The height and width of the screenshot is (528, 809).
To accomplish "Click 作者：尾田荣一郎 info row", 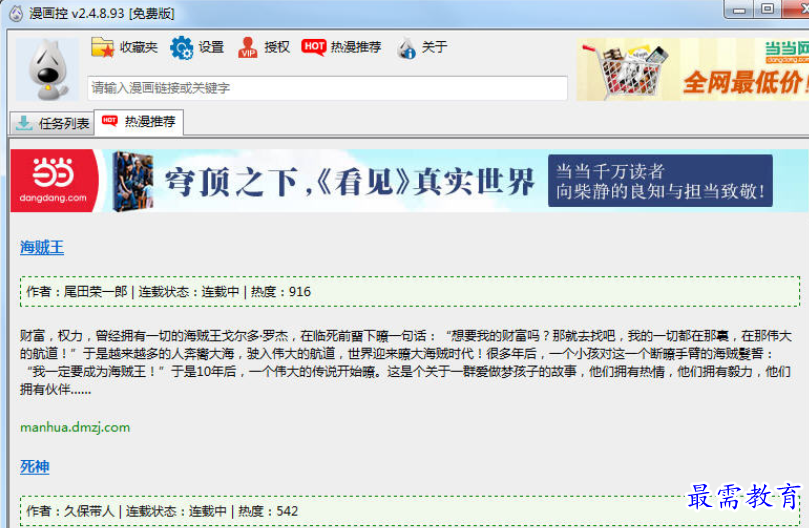I will pos(410,292).
